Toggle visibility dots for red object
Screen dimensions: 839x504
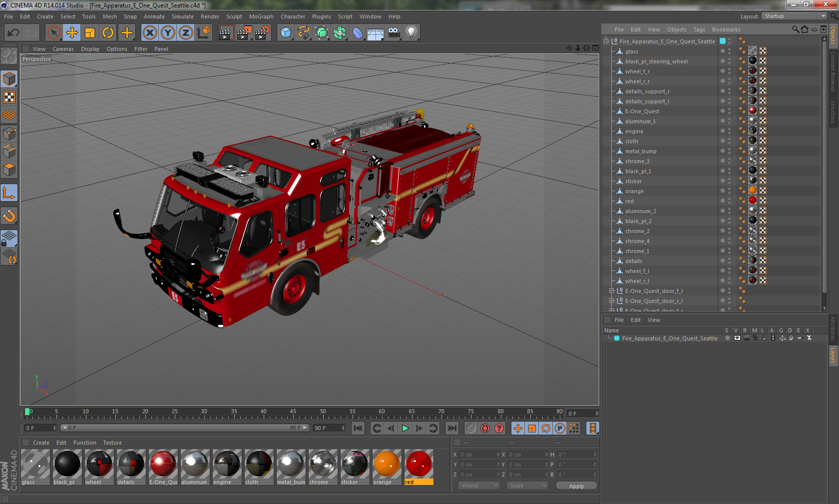pos(729,201)
